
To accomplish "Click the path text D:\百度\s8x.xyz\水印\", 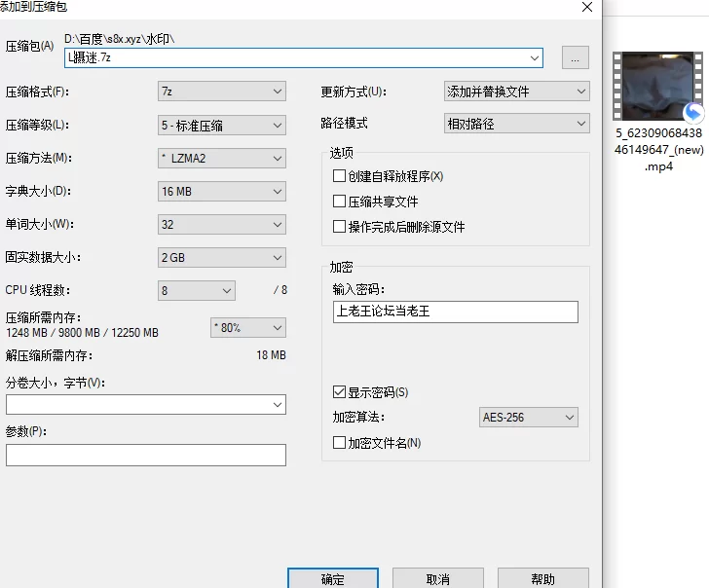I will point(120,39).
